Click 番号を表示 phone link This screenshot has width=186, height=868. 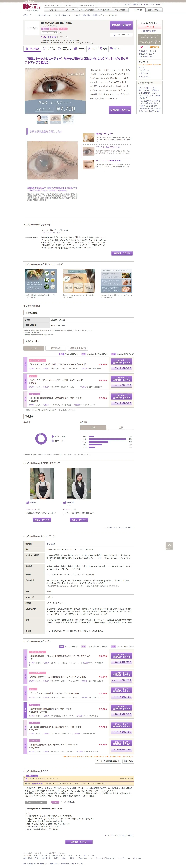[x=51, y=544]
